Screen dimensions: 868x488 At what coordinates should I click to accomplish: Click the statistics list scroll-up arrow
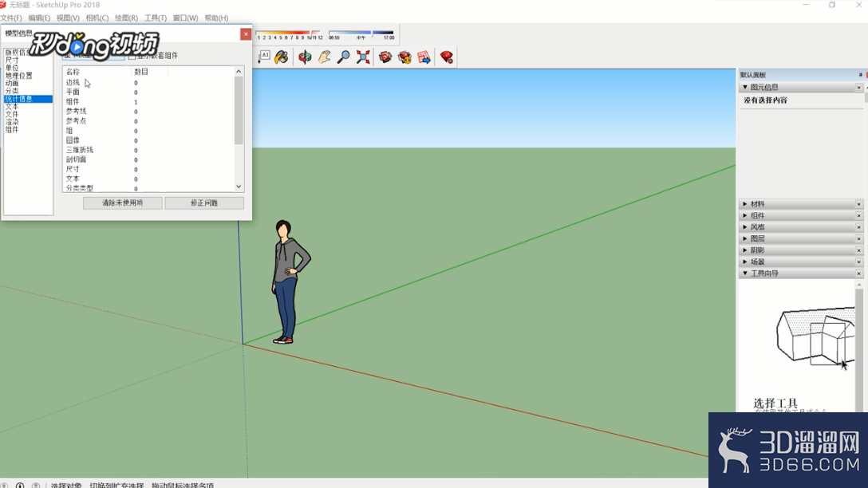click(x=239, y=72)
